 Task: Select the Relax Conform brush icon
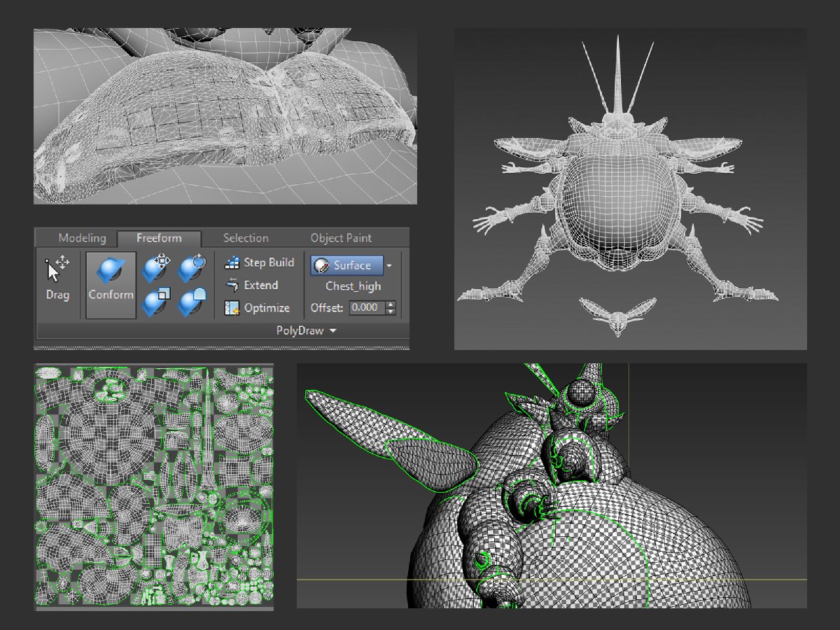191,302
